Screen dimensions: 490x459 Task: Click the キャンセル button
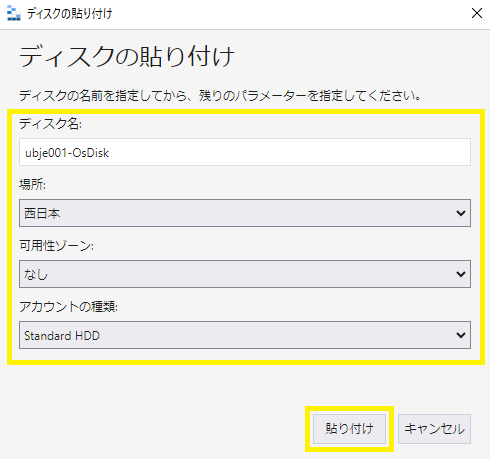coord(434,429)
